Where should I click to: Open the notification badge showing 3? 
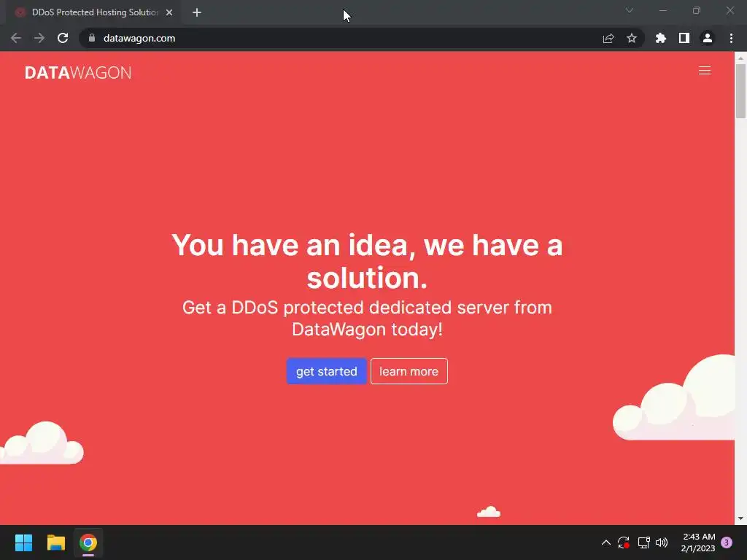[727, 542]
